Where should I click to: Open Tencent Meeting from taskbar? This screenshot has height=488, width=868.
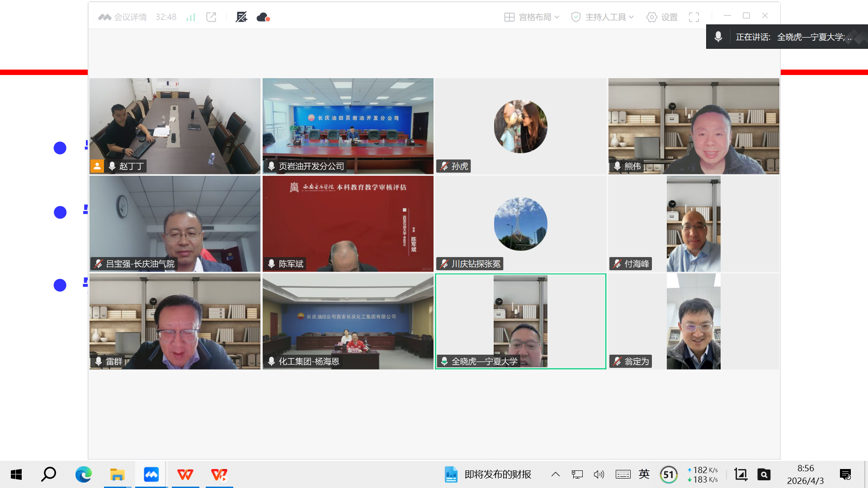click(151, 474)
